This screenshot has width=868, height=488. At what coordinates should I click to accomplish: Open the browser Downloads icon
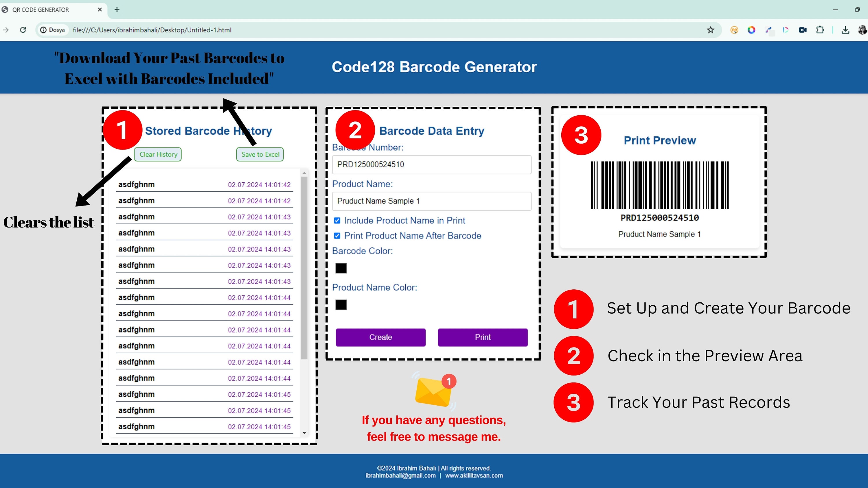click(x=845, y=30)
